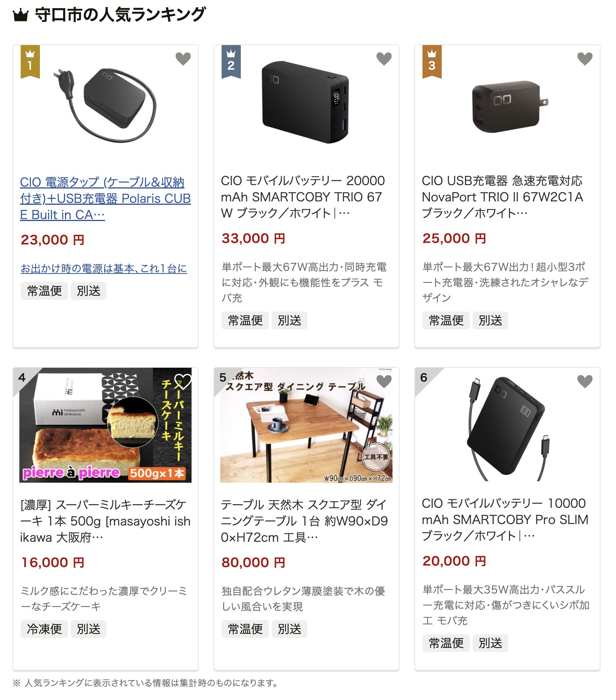Viewport: 616px width, 700px height.
Task: Open SMARTCOBY TRIO 67W product title
Action: 303,197
